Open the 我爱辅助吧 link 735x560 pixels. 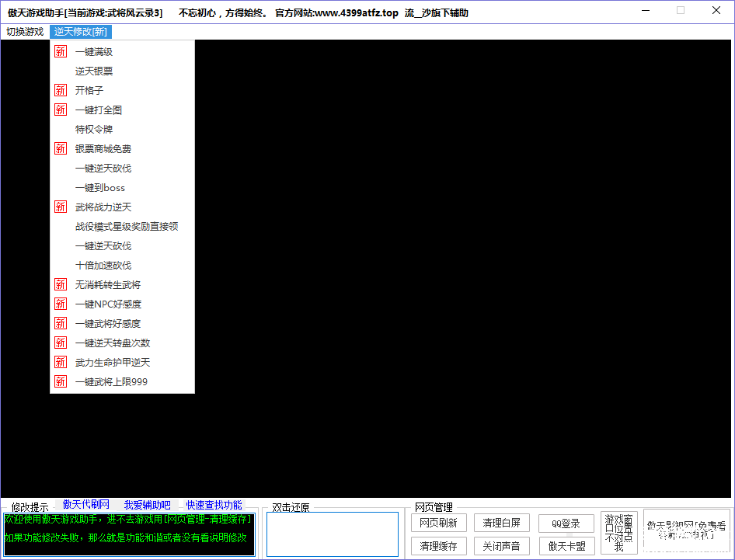click(x=147, y=505)
